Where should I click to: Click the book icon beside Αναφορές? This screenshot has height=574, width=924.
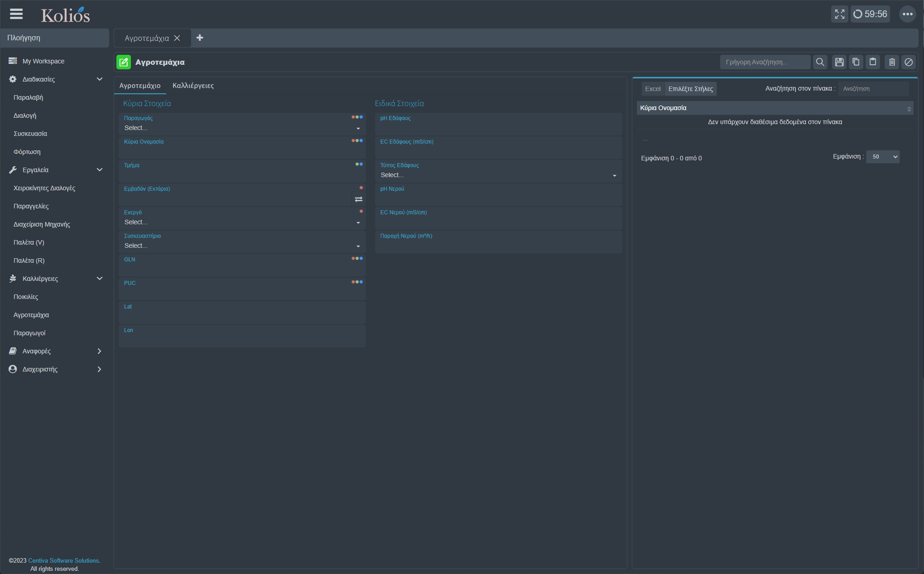(x=13, y=351)
